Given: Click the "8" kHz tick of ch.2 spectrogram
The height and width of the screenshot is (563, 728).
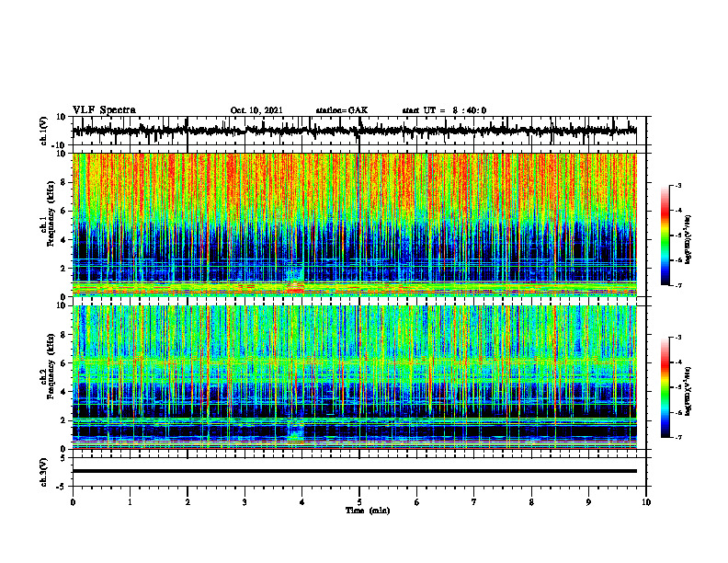Looking at the screenshot, I should click(x=64, y=335).
